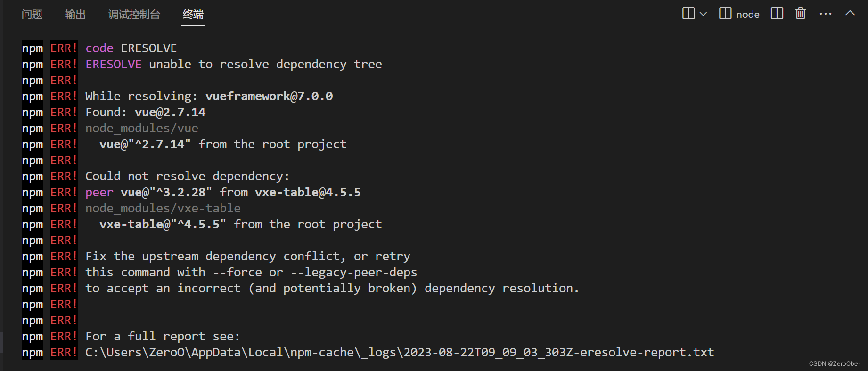Viewport: 868px width, 371px height.
Task: Open the eresolve-report.txt log path
Action: 400,352
